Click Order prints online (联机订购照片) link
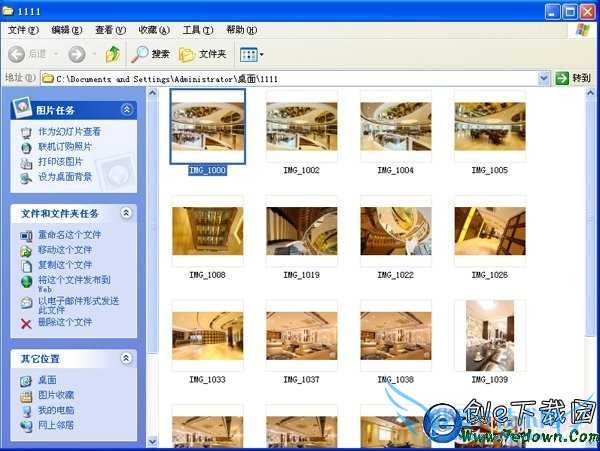Image resolution: width=600 pixels, height=451 pixels. (x=65, y=147)
